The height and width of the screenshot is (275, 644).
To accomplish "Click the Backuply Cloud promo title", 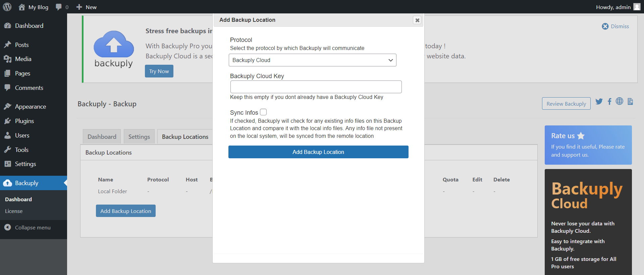I will click(587, 196).
